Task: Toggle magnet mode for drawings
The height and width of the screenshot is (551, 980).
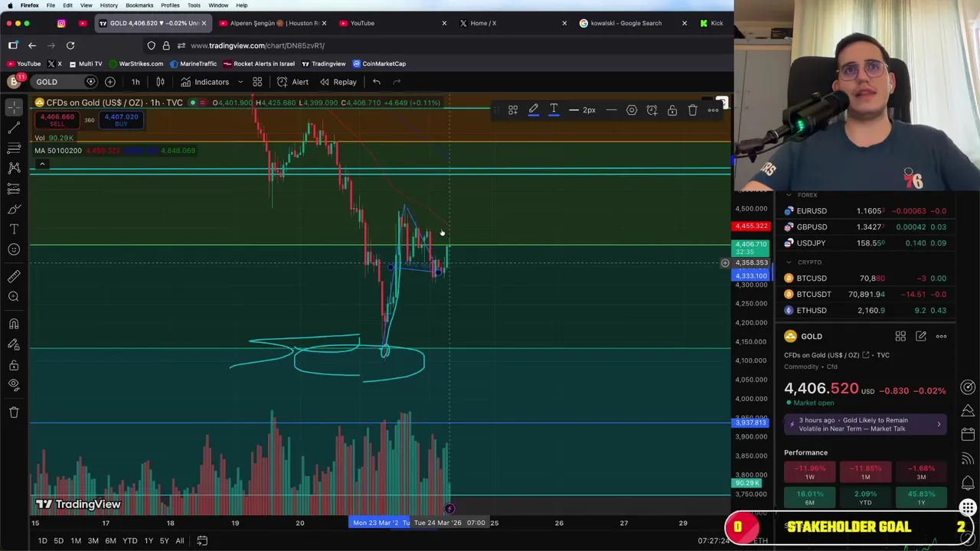Action: click(14, 324)
